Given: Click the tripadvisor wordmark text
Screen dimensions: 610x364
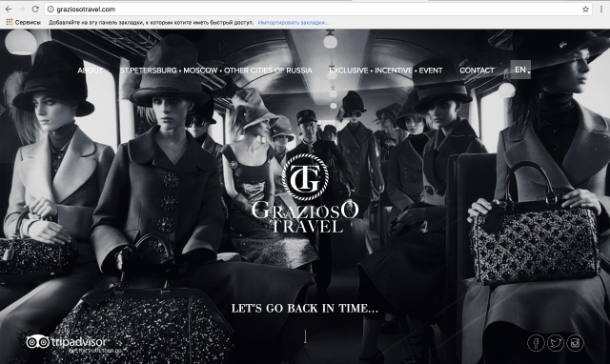Looking at the screenshot, I should coord(79,342).
